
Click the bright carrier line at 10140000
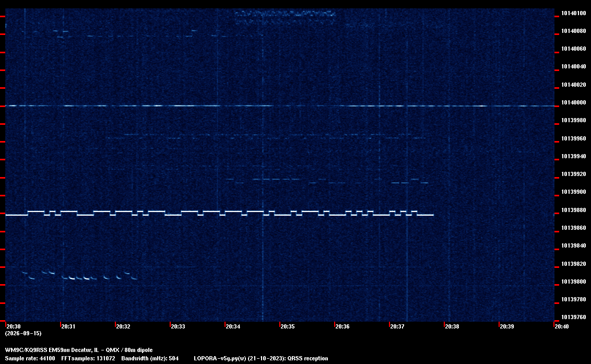click(280, 106)
